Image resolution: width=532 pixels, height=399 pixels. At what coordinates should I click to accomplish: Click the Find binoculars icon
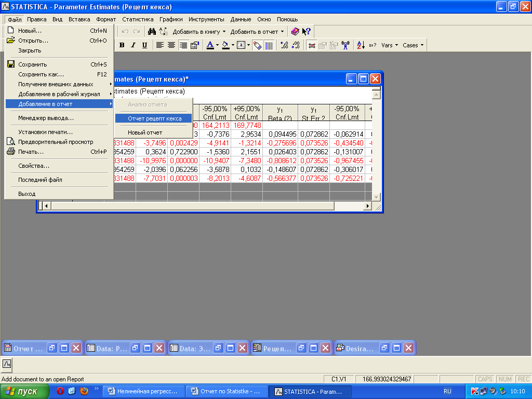(x=152, y=32)
